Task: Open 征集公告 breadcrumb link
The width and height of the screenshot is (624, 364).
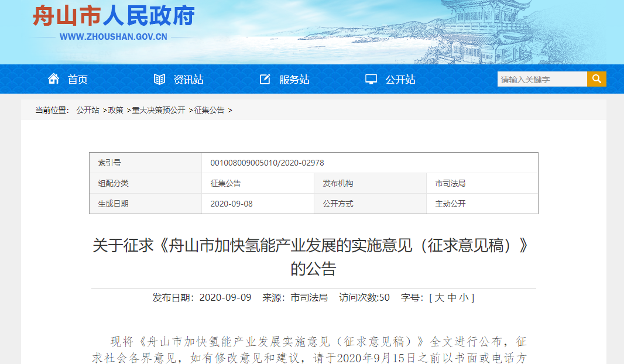Action: (x=210, y=110)
